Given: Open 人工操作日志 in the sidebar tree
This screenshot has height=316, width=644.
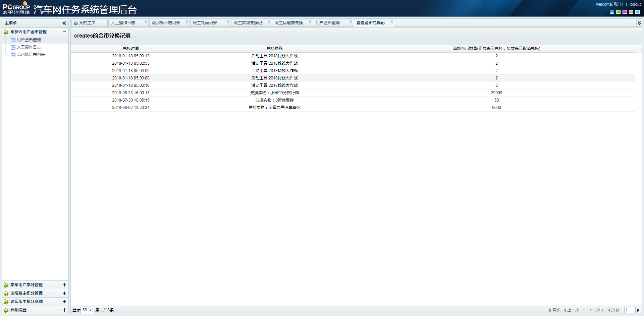Looking at the screenshot, I should point(29,47).
